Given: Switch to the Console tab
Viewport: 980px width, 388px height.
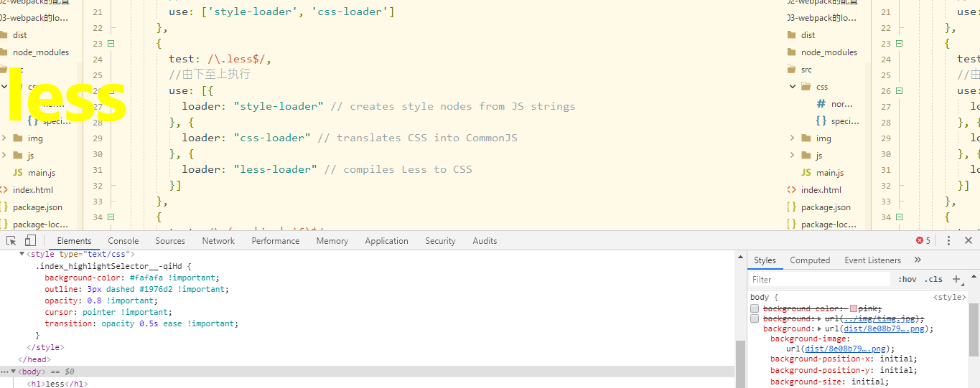Looking at the screenshot, I should coord(123,241).
